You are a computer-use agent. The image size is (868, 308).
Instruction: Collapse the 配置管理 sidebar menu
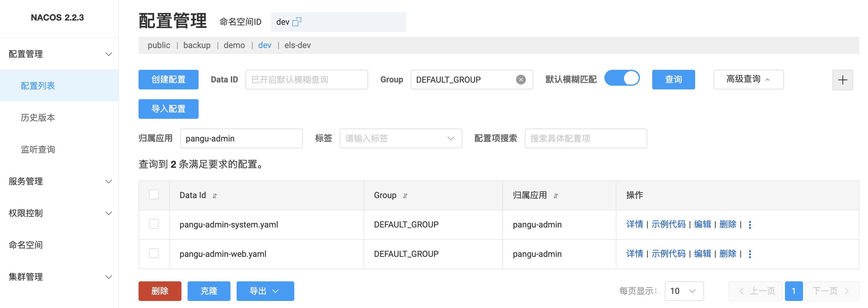(x=59, y=54)
